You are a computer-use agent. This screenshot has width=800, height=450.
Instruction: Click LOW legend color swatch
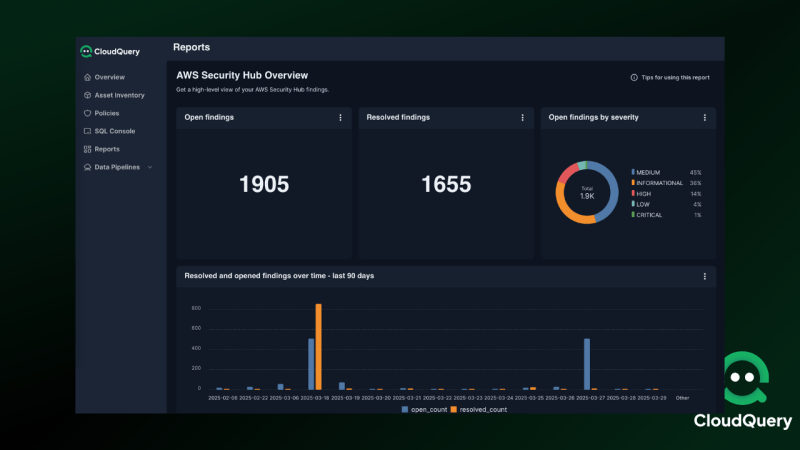tap(633, 204)
